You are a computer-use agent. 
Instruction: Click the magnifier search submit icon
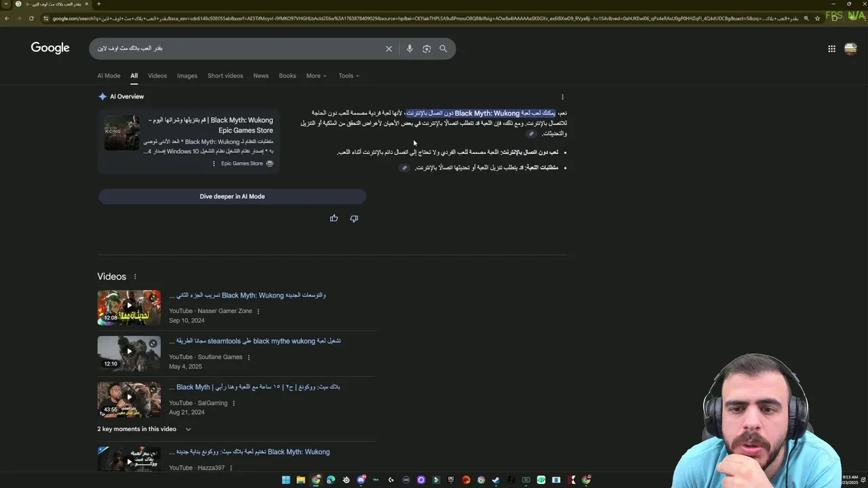tap(443, 49)
